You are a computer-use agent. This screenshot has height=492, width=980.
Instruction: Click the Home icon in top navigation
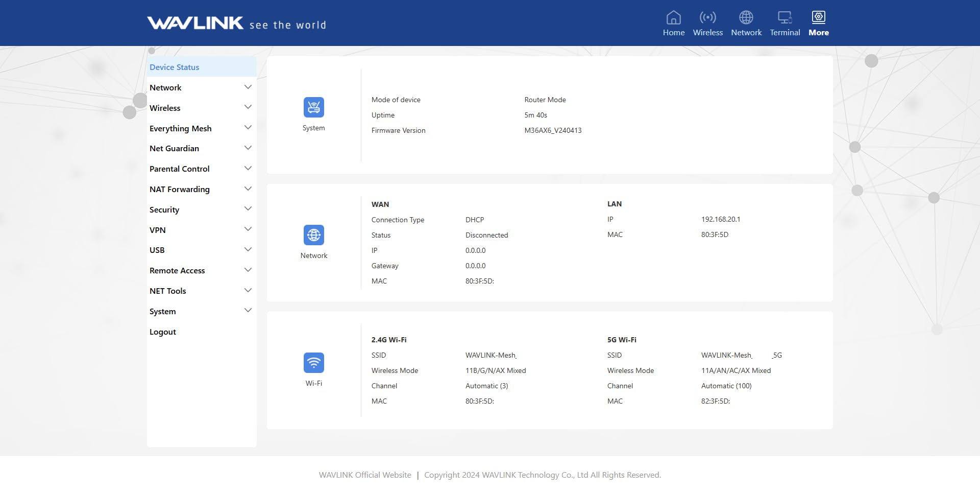coord(673,18)
